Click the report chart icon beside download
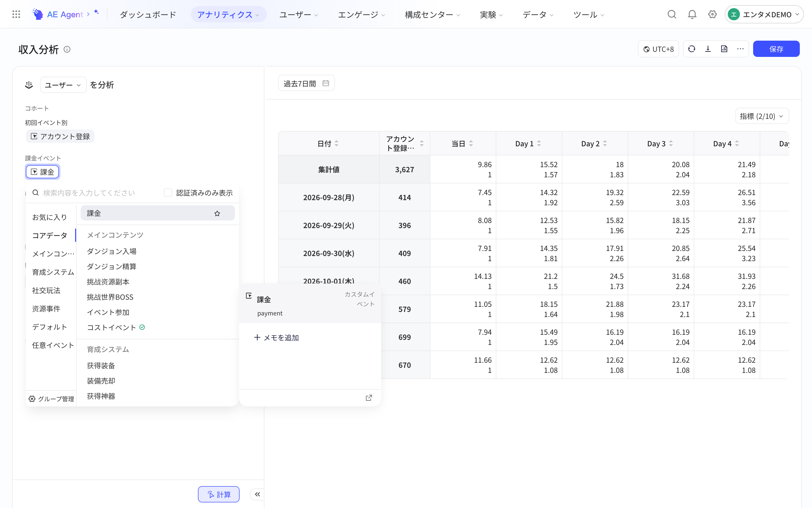This screenshot has width=812, height=508. click(x=724, y=49)
